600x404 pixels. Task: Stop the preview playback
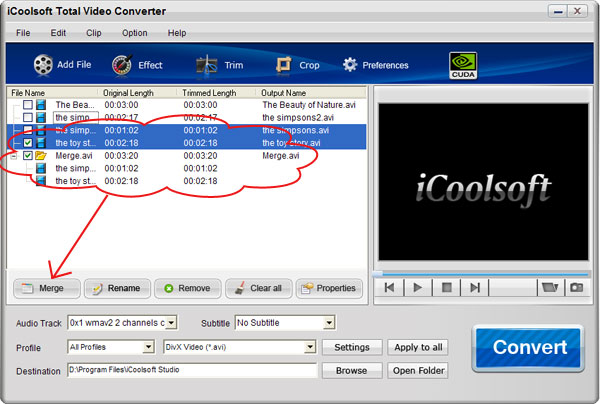pyautogui.click(x=447, y=287)
